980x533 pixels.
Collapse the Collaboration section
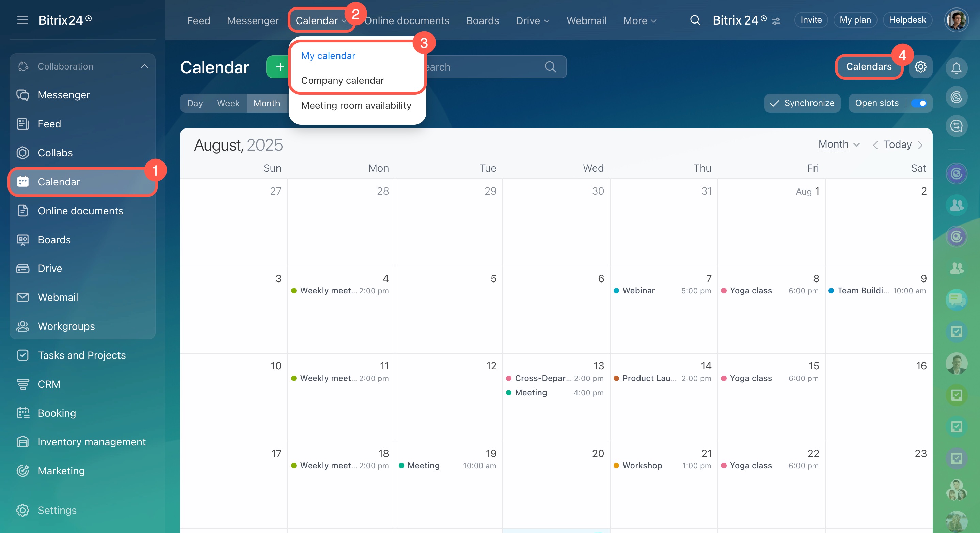click(144, 66)
